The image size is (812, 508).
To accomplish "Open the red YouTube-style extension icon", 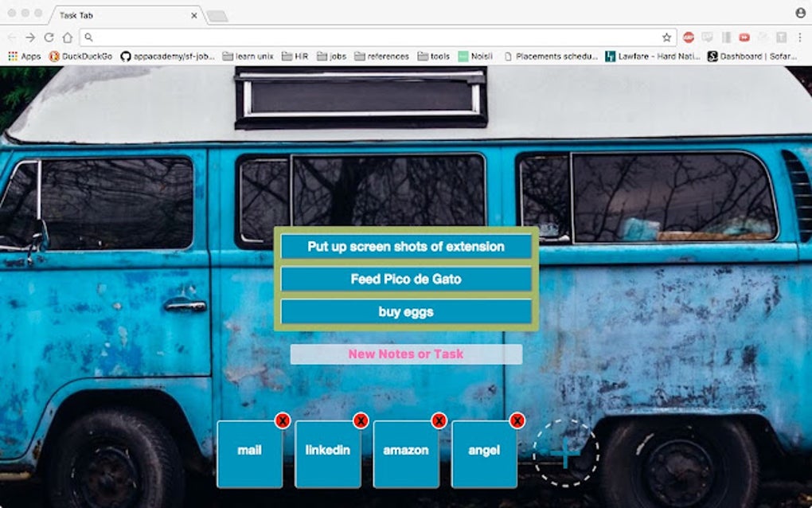I will [x=744, y=37].
